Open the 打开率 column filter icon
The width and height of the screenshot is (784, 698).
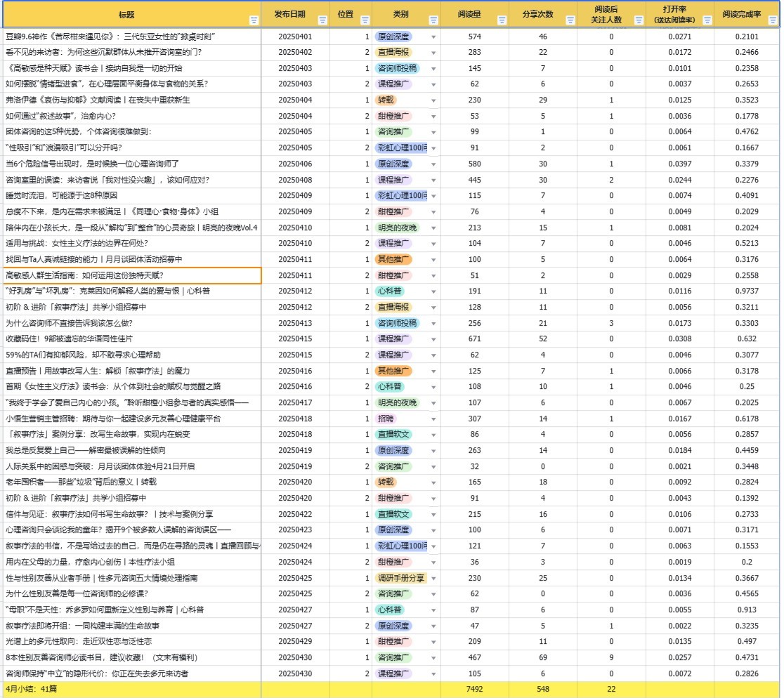click(706, 20)
